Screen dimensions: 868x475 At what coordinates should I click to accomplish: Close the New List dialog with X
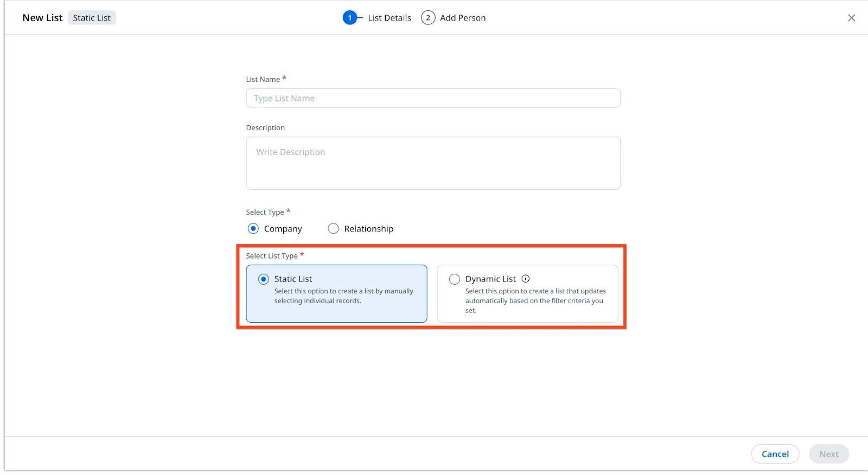click(x=851, y=18)
